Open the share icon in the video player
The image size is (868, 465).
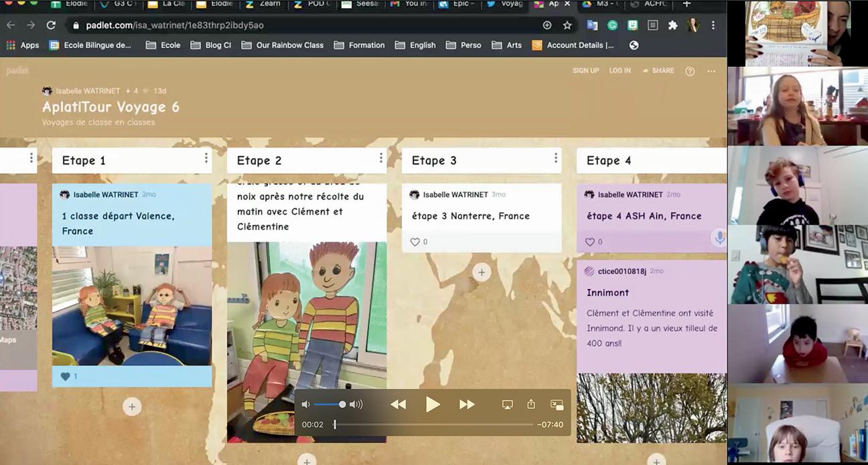[x=531, y=404]
